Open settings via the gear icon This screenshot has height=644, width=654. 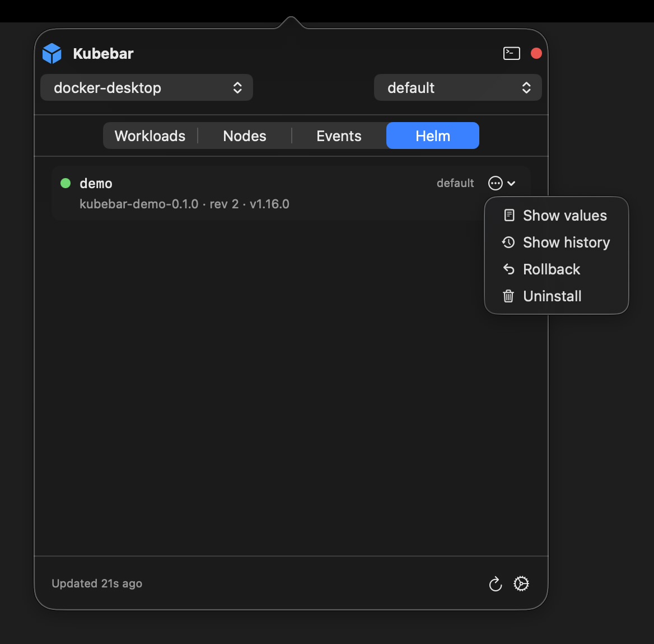click(521, 584)
